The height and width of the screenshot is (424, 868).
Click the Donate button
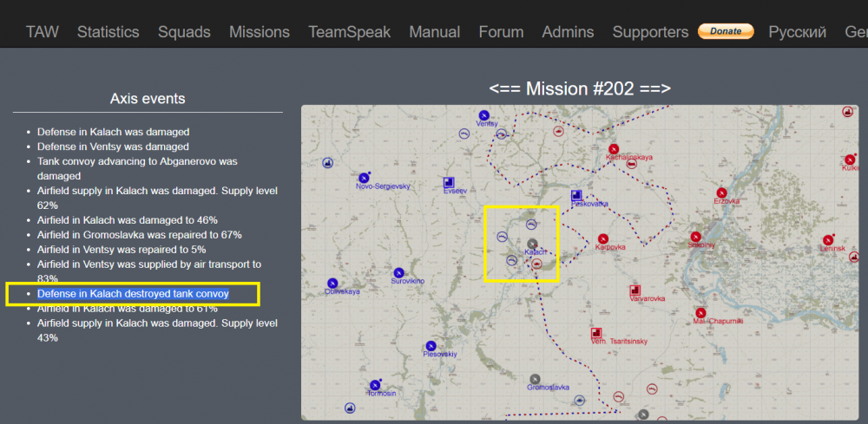726,31
